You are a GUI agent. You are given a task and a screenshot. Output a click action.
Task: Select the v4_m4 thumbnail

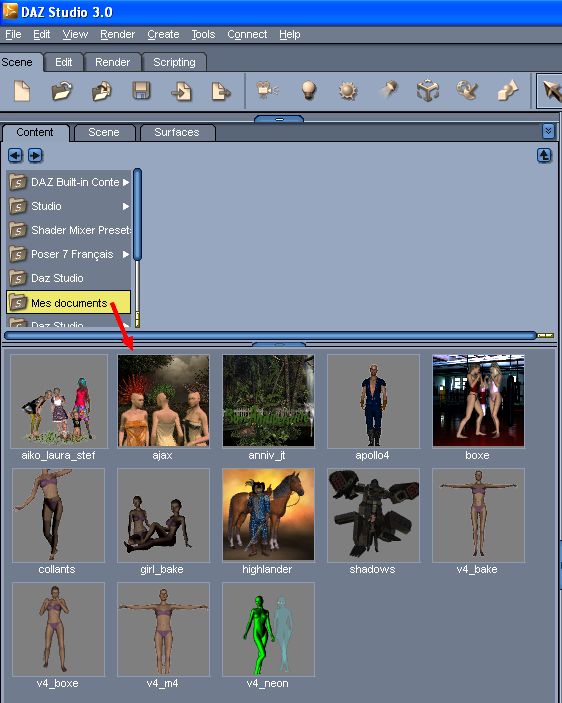point(163,629)
